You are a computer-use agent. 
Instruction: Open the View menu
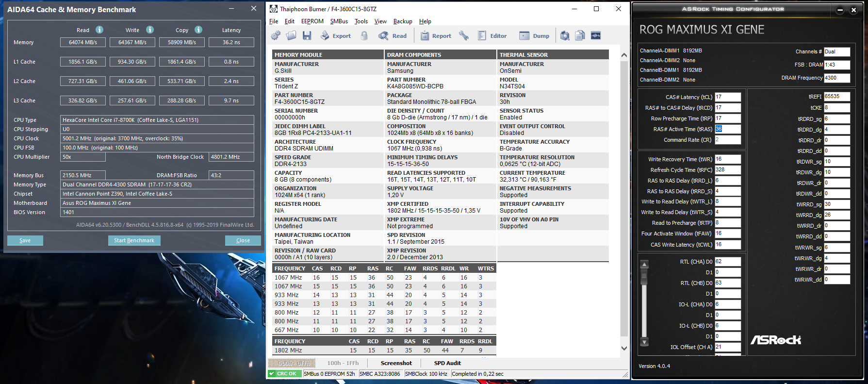pyautogui.click(x=380, y=21)
